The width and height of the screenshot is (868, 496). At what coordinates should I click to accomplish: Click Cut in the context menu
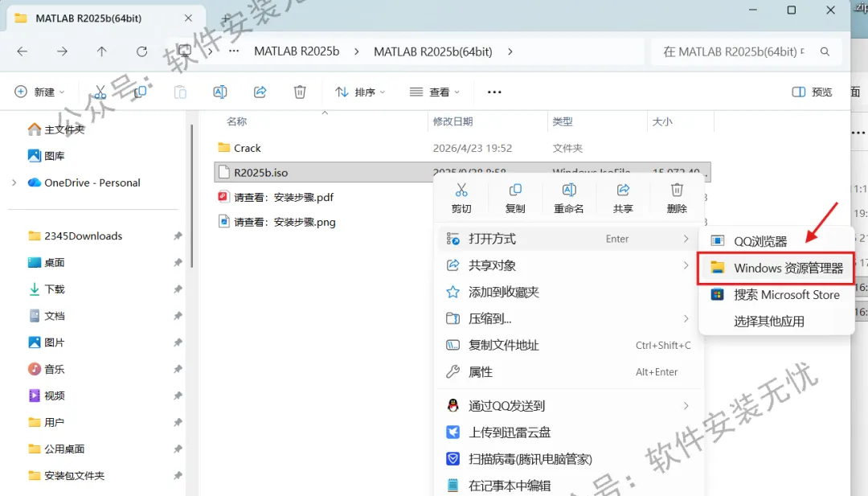point(461,199)
